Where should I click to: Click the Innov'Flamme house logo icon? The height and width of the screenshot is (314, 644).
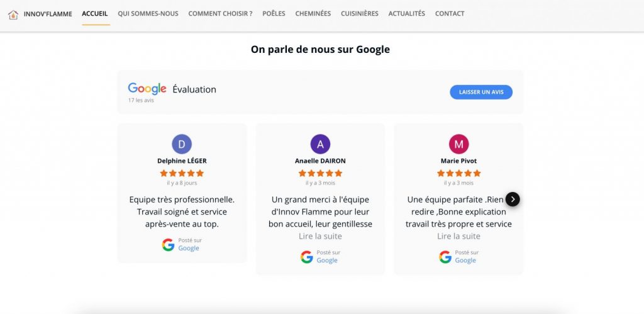tap(13, 14)
